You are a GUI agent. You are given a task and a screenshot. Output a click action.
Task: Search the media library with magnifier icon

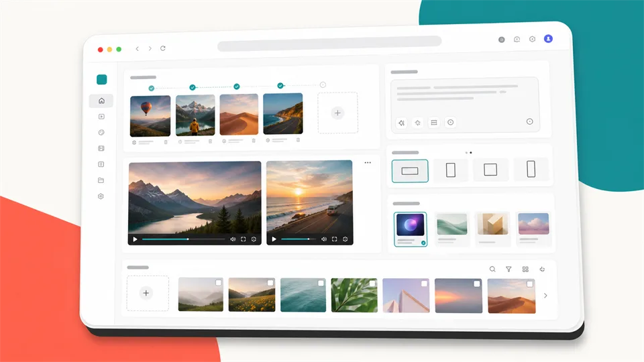click(x=492, y=269)
